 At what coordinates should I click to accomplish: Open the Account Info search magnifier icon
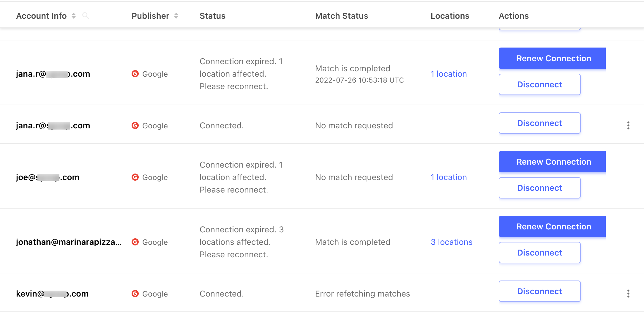pos(86,16)
